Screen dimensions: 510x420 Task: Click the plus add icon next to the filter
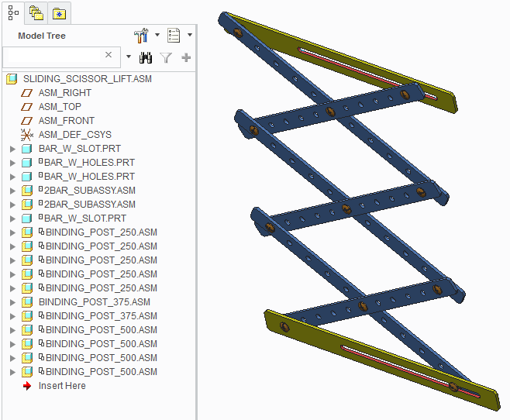tap(186, 57)
